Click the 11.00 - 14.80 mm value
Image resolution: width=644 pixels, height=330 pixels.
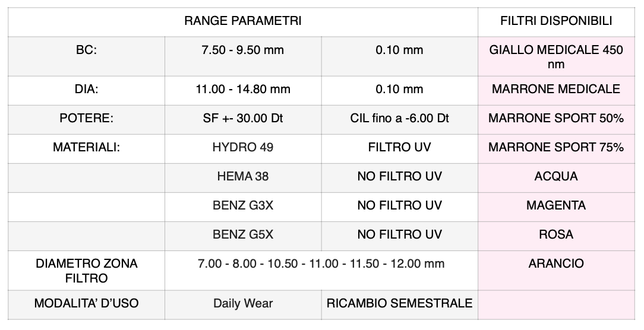243,90
